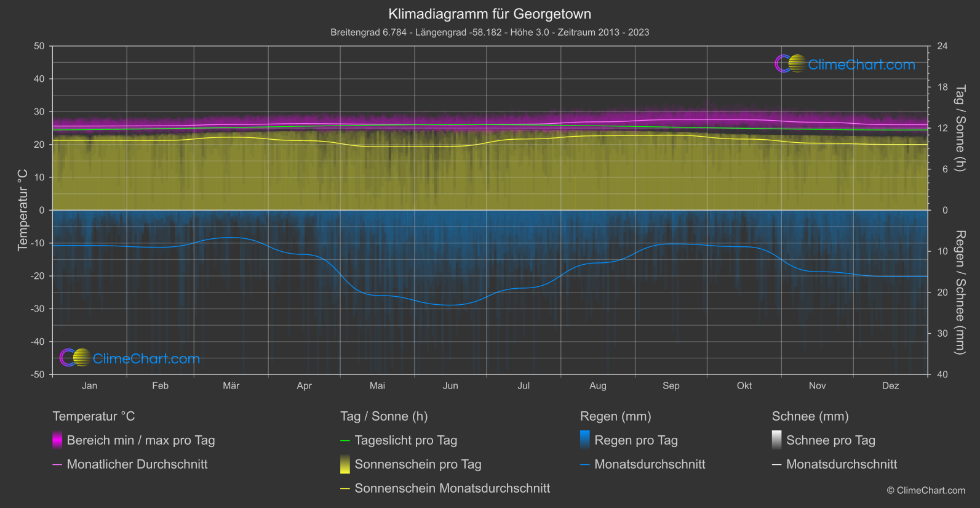Screen dimensions: 980x508
Task: Click the yellow 'Sonnenschein pro Tag' swatch icon
Action: coord(345,464)
